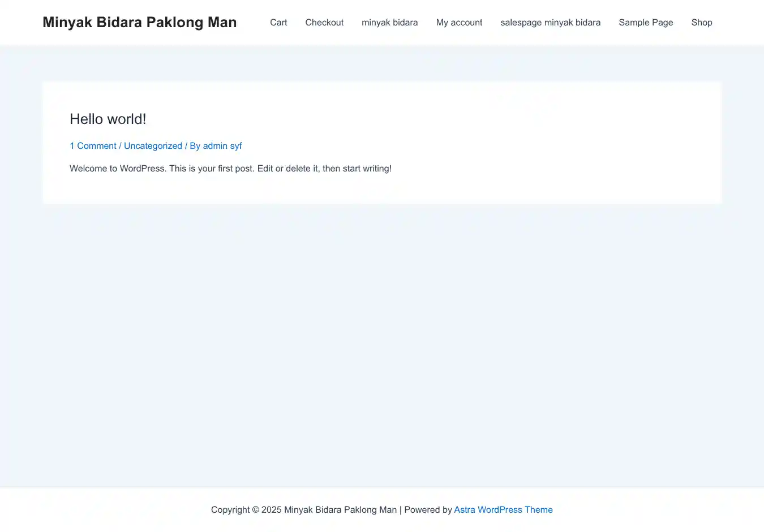Open the Cart page from navigation
The height and width of the screenshot is (532, 764).
[278, 23]
